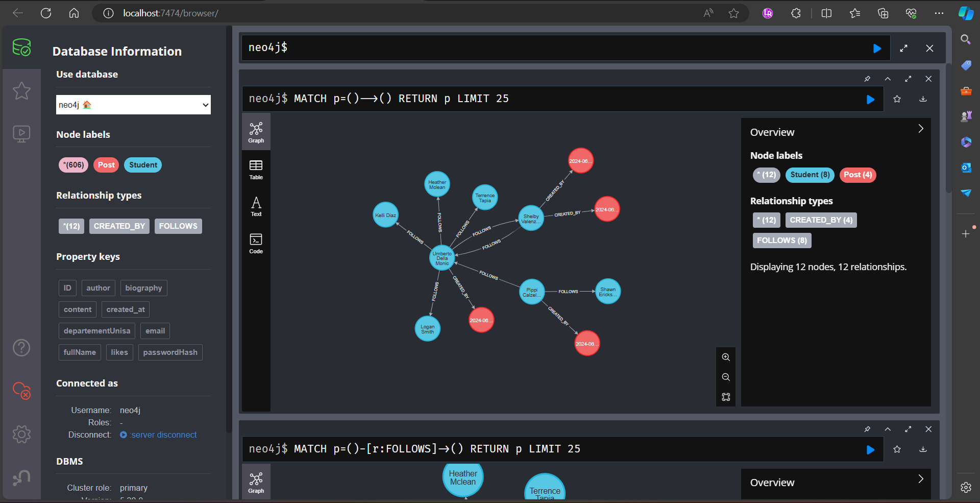The height and width of the screenshot is (503, 980).
Task: Save first query as favorite
Action: (897, 99)
